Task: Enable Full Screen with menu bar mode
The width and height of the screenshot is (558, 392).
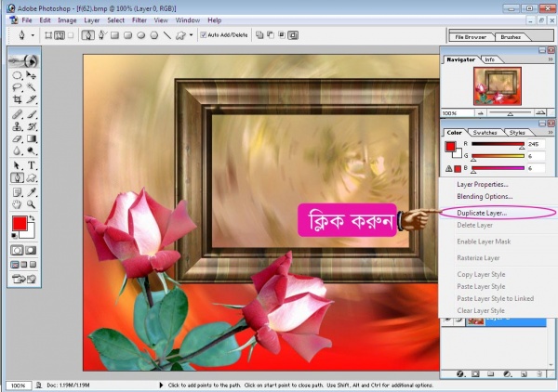Action: tap(24, 265)
